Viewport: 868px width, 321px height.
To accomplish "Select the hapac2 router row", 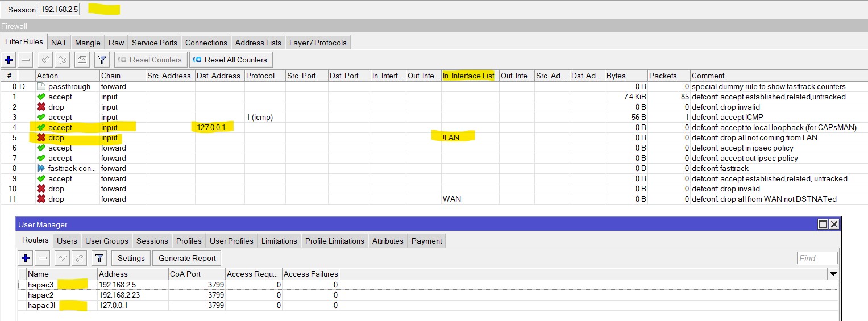I will (427, 295).
